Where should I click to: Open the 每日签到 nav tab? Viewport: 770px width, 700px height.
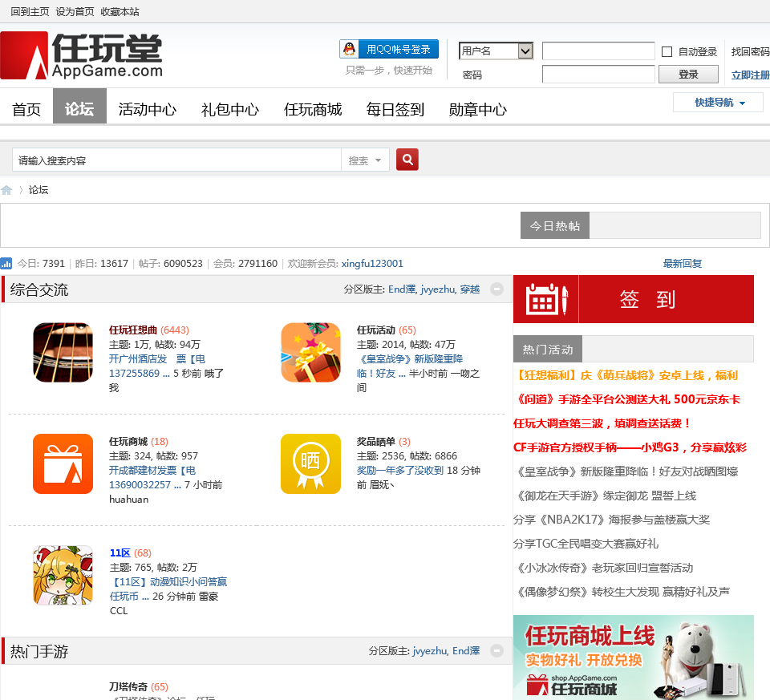[x=395, y=109]
